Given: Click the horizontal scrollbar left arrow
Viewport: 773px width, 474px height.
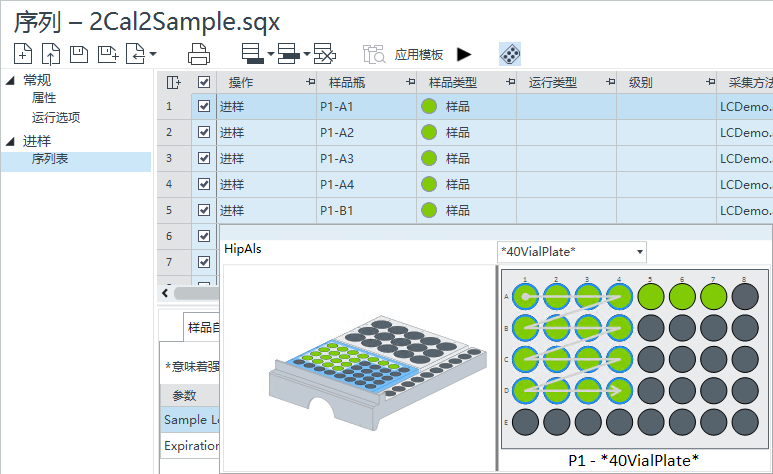Looking at the screenshot, I should [165, 293].
